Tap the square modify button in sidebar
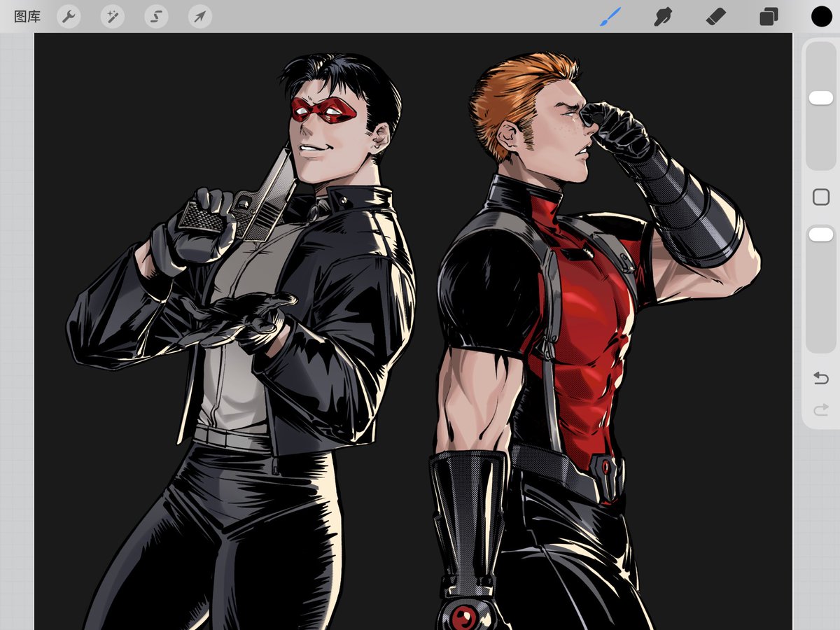 (821, 197)
